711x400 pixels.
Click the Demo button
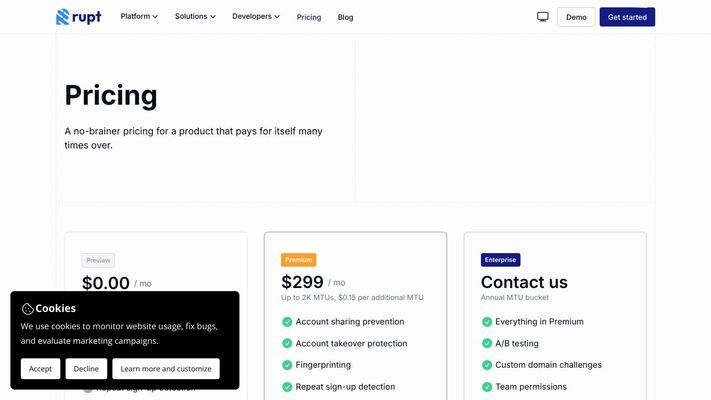click(576, 17)
